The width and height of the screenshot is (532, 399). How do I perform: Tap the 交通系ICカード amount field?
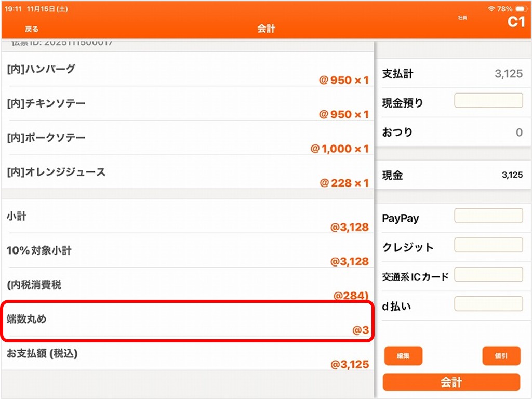488,274
